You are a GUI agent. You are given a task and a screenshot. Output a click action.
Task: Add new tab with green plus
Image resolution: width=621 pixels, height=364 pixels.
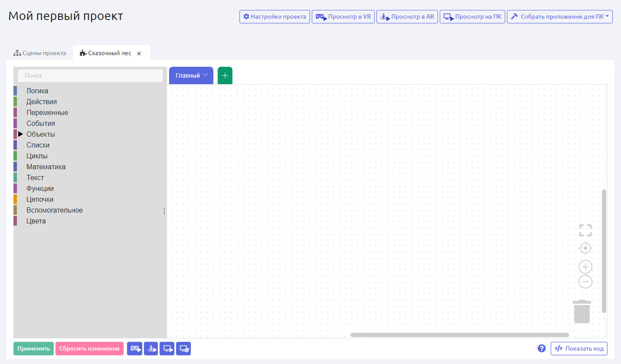[225, 75]
